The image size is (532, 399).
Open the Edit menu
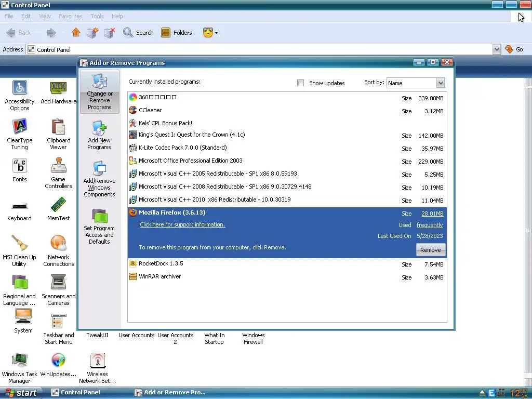(x=26, y=16)
